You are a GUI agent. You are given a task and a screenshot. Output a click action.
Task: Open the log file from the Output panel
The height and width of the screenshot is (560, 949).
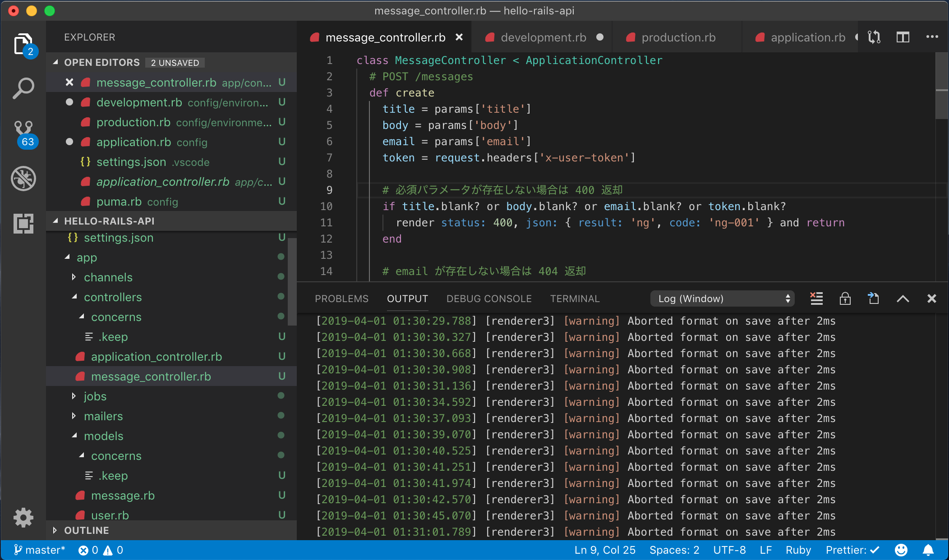point(873,298)
